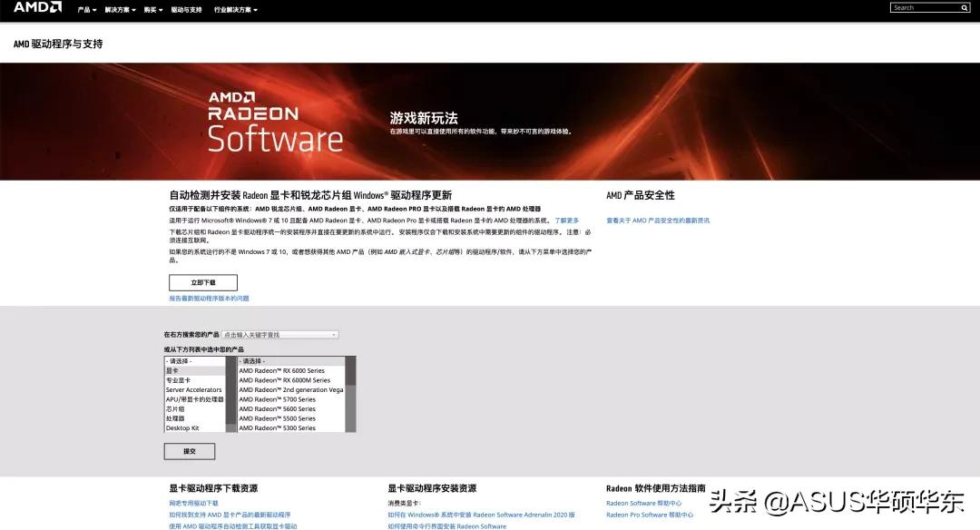The width and height of the screenshot is (980, 530).
Task: Click the header Search input field
Action: coord(925,7)
